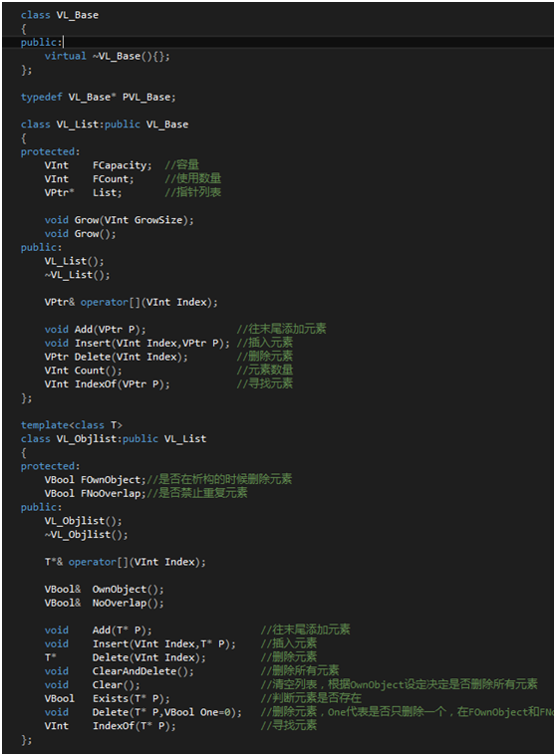Image resolution: width=556 pixels, height=756 pixels.
Task: Click the Exists(T* P) method
Action: click(132, 698)
